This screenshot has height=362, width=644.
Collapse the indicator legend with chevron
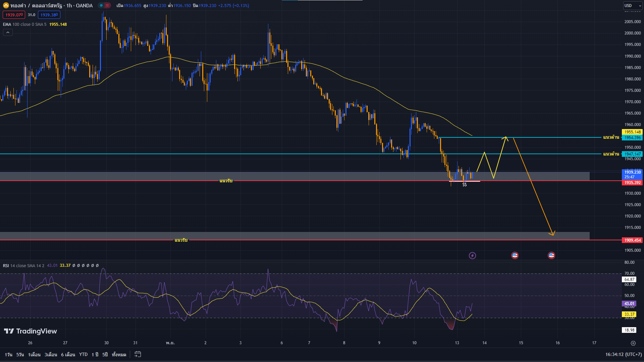pos(8,33)
